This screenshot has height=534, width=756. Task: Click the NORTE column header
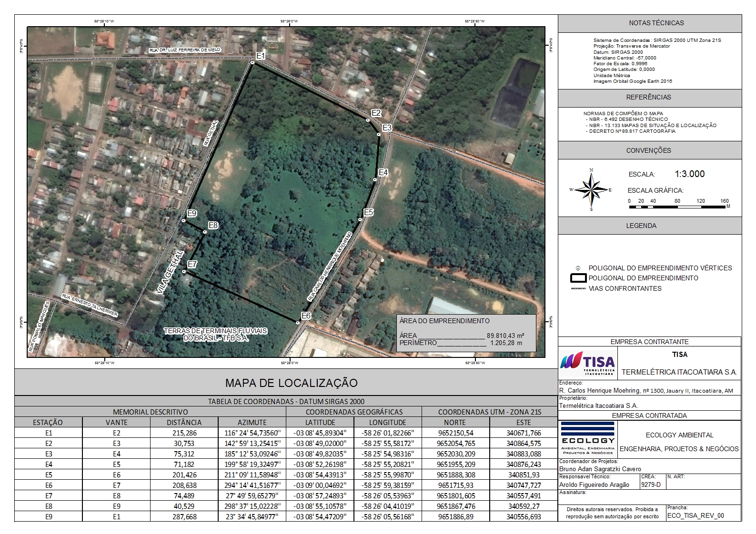coord(455,422)
